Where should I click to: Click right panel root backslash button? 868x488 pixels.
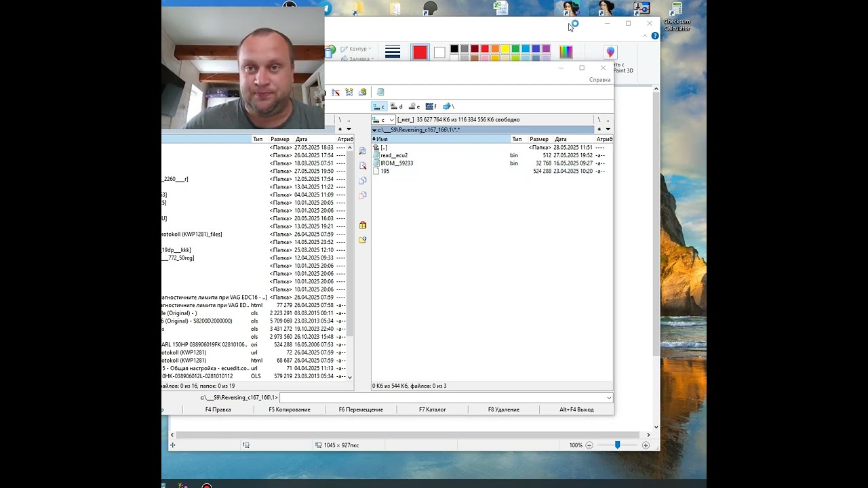[599, 120]
